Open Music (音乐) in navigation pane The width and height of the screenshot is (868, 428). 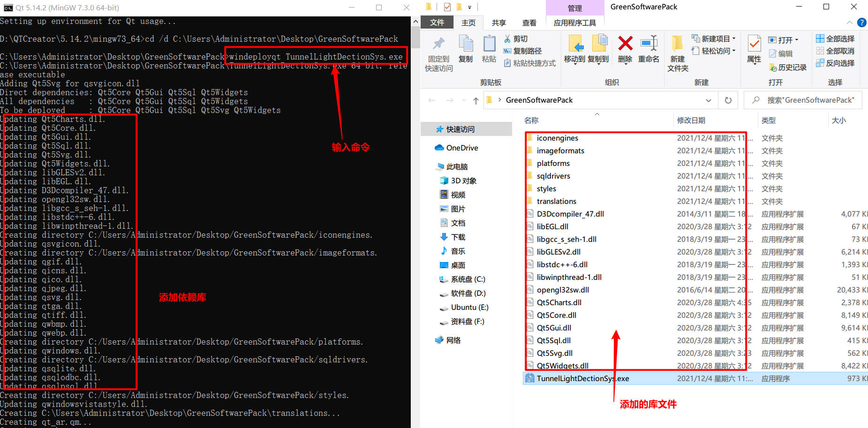(452, 251)
